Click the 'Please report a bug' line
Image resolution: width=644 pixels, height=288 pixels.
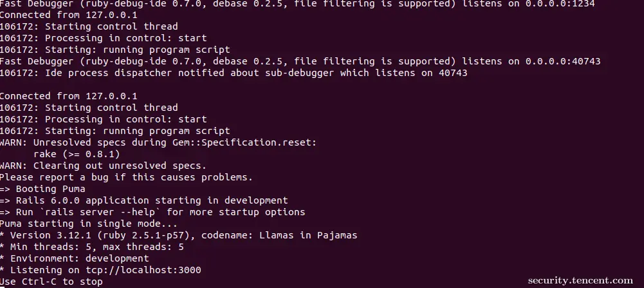(x=127, y=177)
